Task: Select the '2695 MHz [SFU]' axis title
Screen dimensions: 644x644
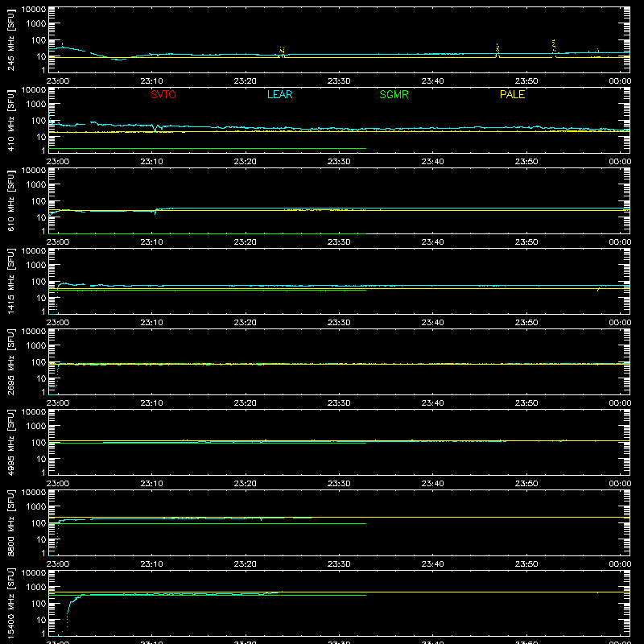Action: (x=11, y=361)
